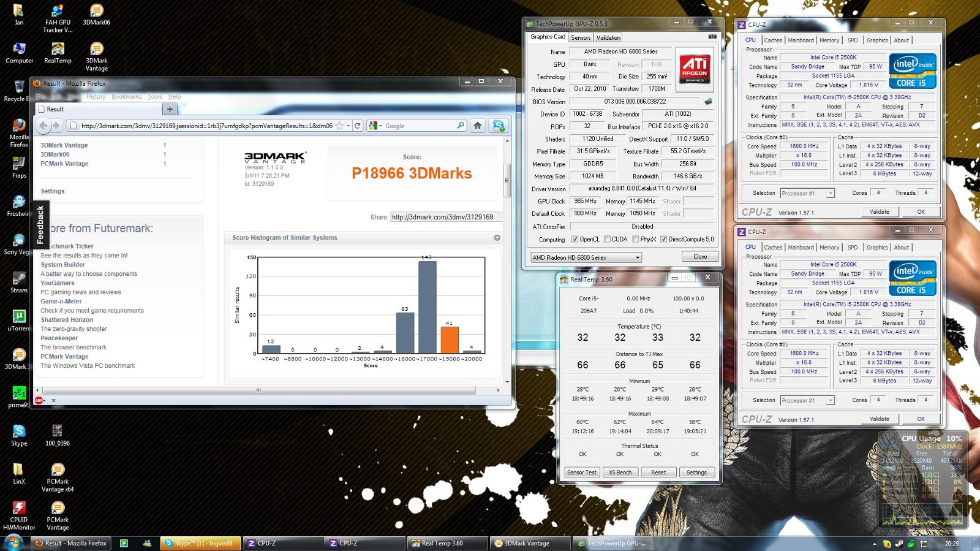Viewport: 980px width, 551px height.
Task: Click Firefox back navigation arrow
Action: coord(43,126)
